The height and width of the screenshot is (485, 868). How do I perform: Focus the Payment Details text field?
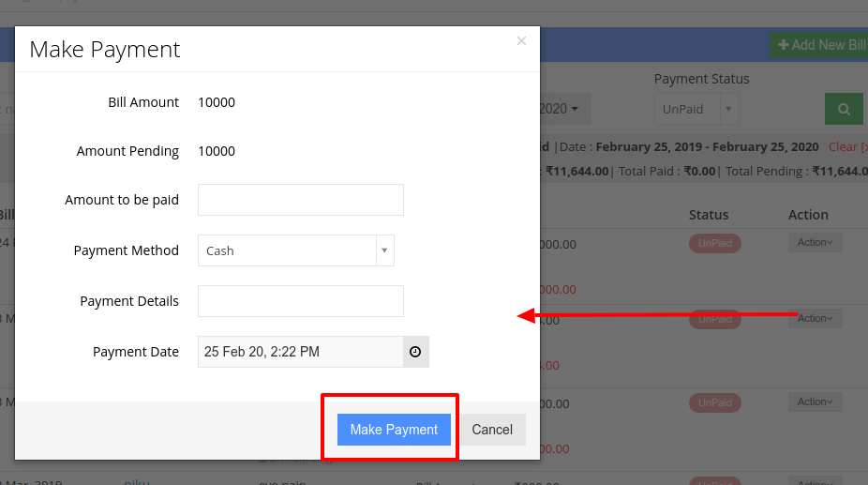[301, 301]
